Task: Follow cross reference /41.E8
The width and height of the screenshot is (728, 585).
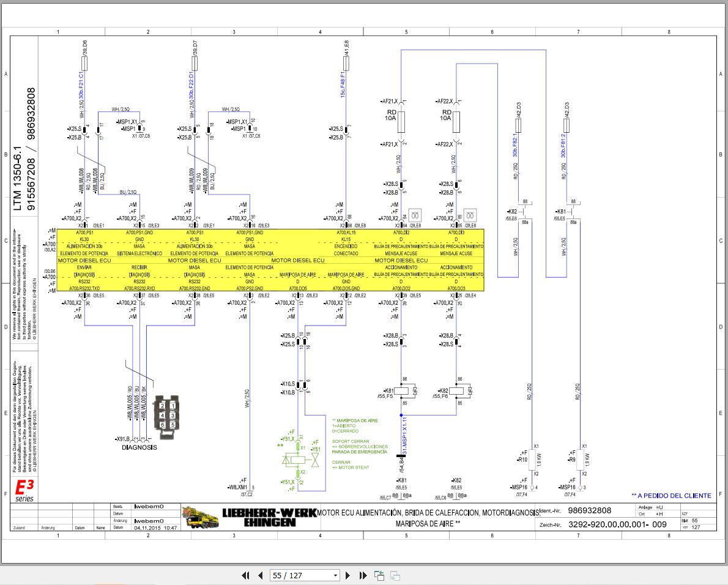Action: 346,49
